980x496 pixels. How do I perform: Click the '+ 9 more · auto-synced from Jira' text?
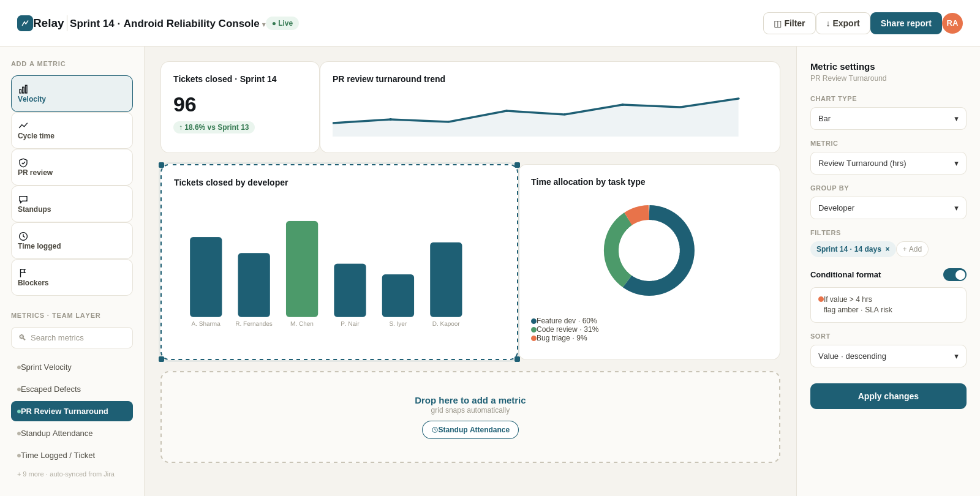tap(66, 474)
